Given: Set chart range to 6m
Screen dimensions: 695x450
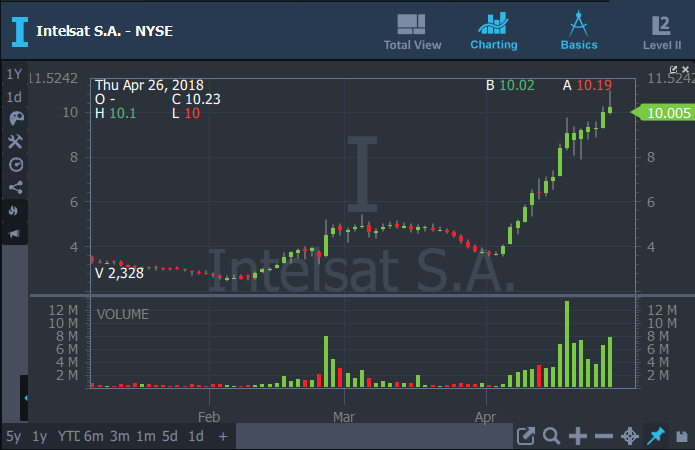Looking at the screenshot, I should coord(94,436).
